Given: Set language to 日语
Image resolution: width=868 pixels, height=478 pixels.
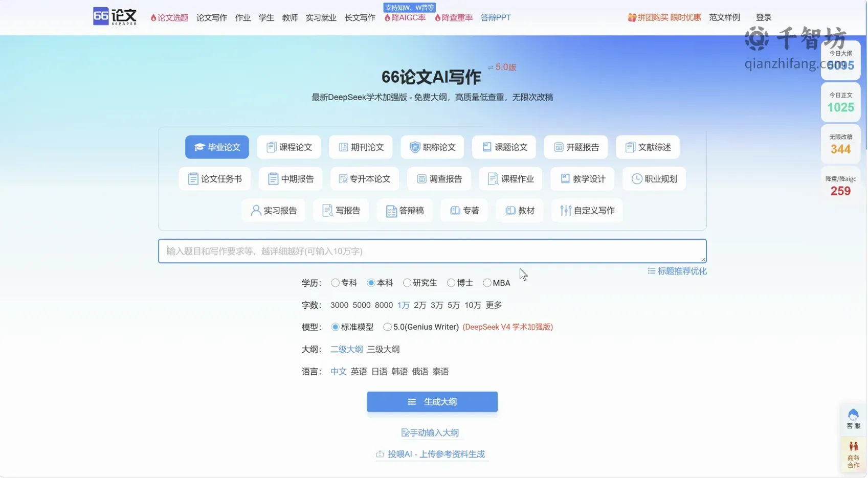Looking at the screenshot, I should pos(379,372).
